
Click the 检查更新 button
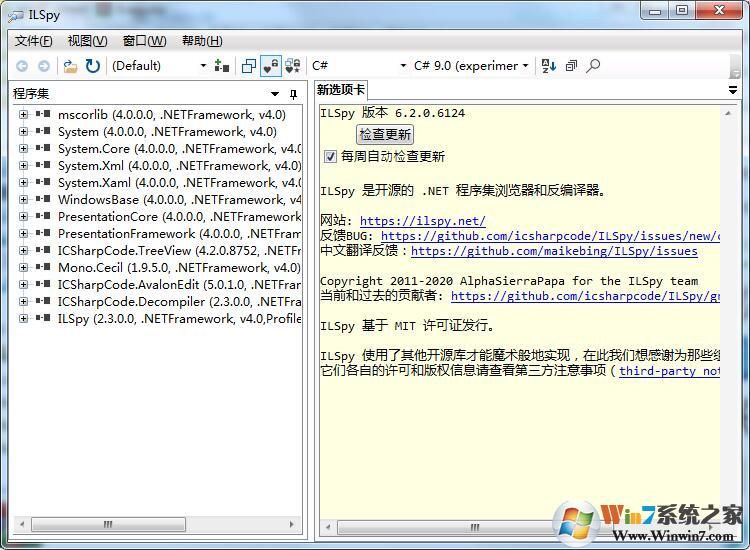pyautogui.click(x=385, y=134)
